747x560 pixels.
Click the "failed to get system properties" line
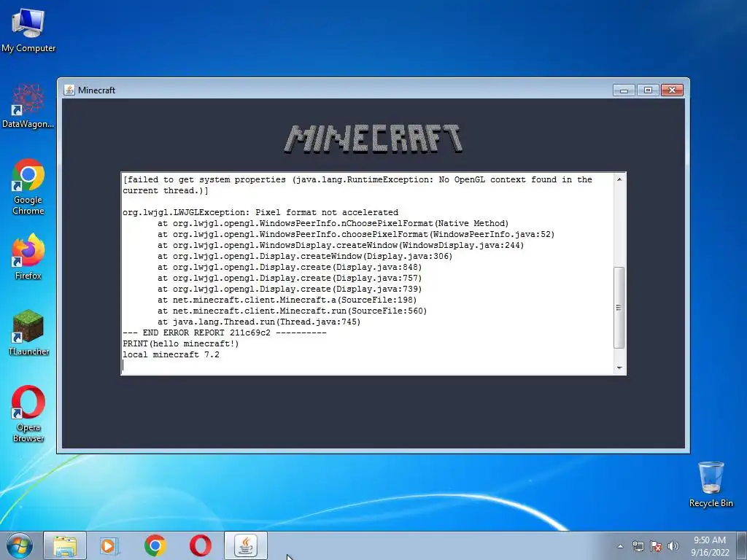click(357, 179)
